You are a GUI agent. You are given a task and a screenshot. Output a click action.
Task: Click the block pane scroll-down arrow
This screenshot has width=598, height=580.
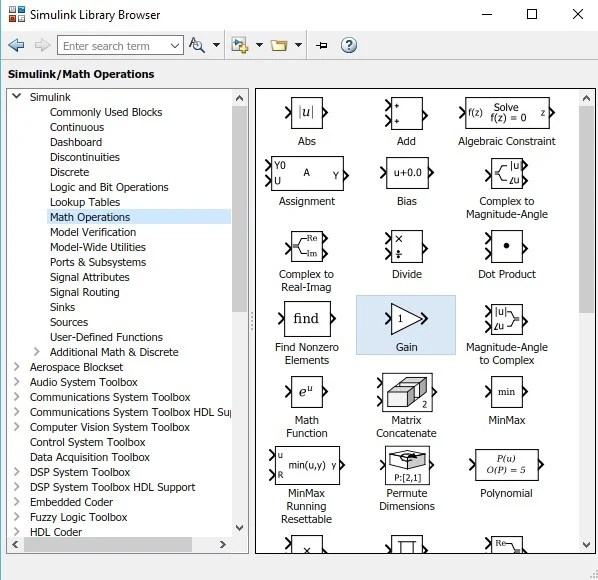[586, 545]
